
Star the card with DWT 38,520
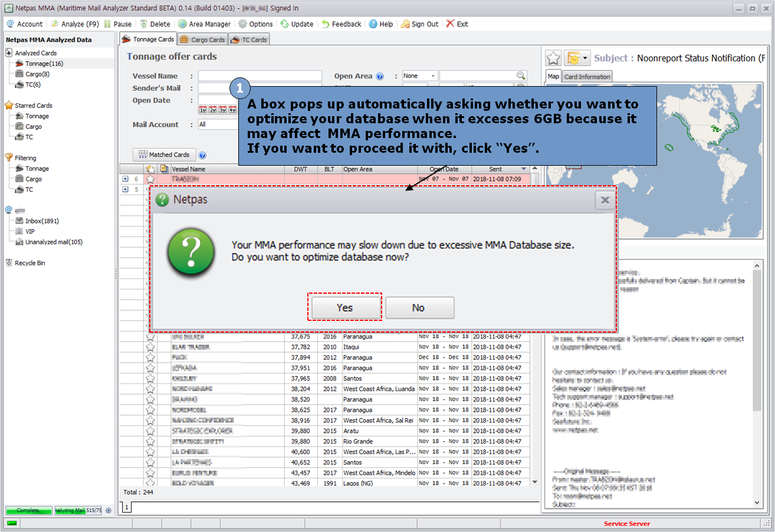coord(150,400)
